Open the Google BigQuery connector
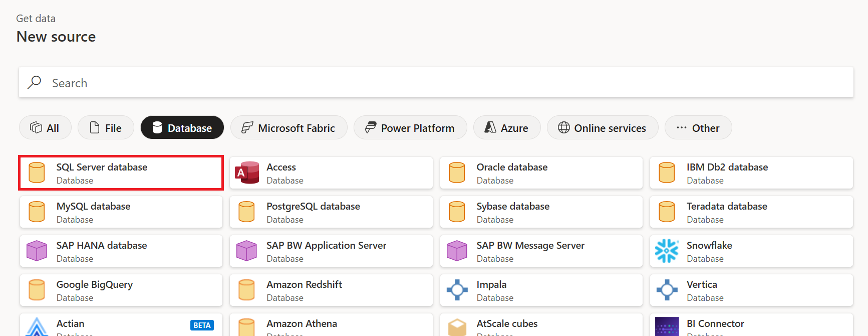 pos(121,290)
